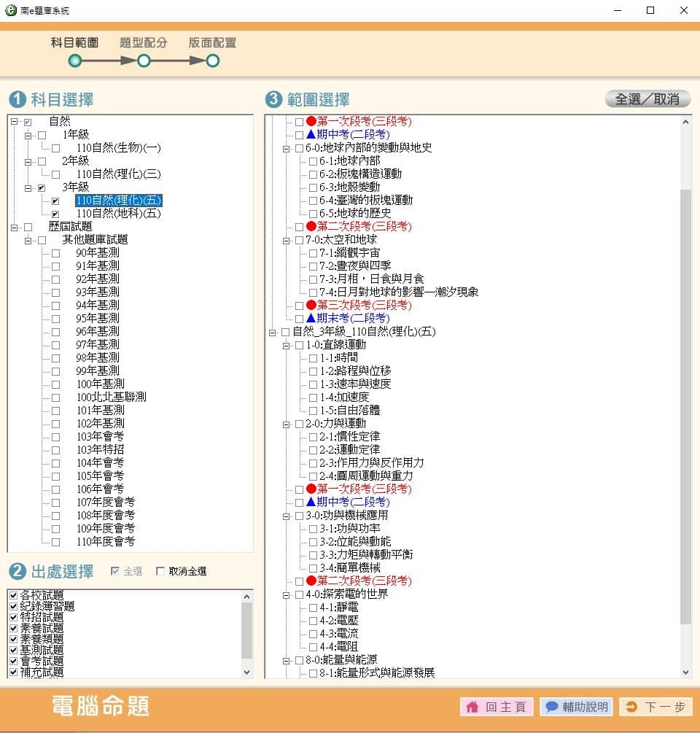
Task: Uncheck 會考試題 source checkbox
Action: click(x=14, y=661)
